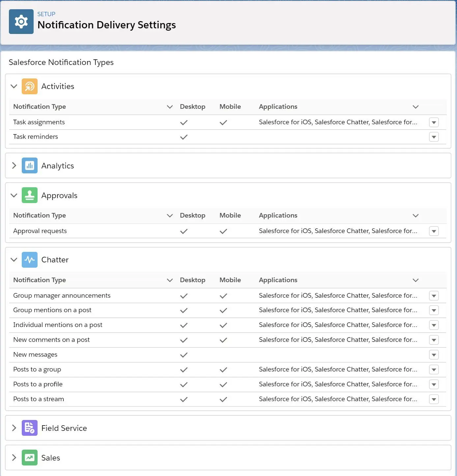Select the "New messages" row label
The image size is (457, 476).
(35, 355)
